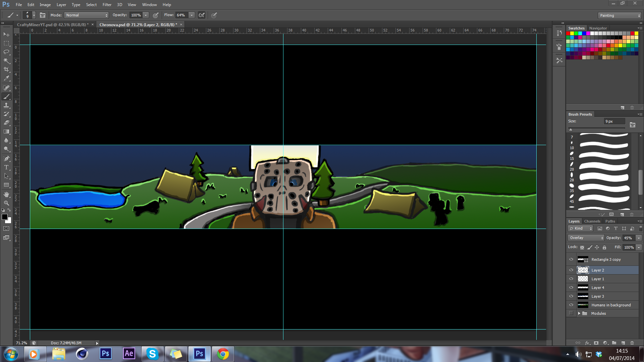Select the Healing Brush tool
This screenshot has height=362, width=644.
6,88
